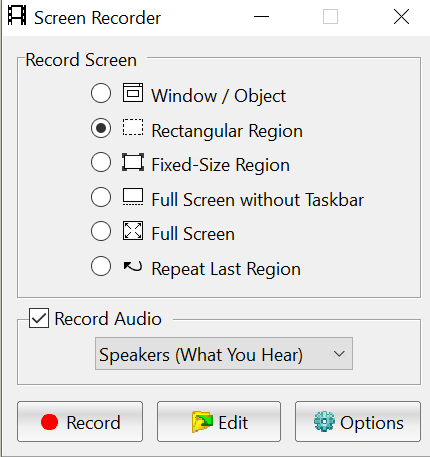Expand the audio source dropdown arrow
The width and height of the screenshot is (430, 457).
coord(339,354)
